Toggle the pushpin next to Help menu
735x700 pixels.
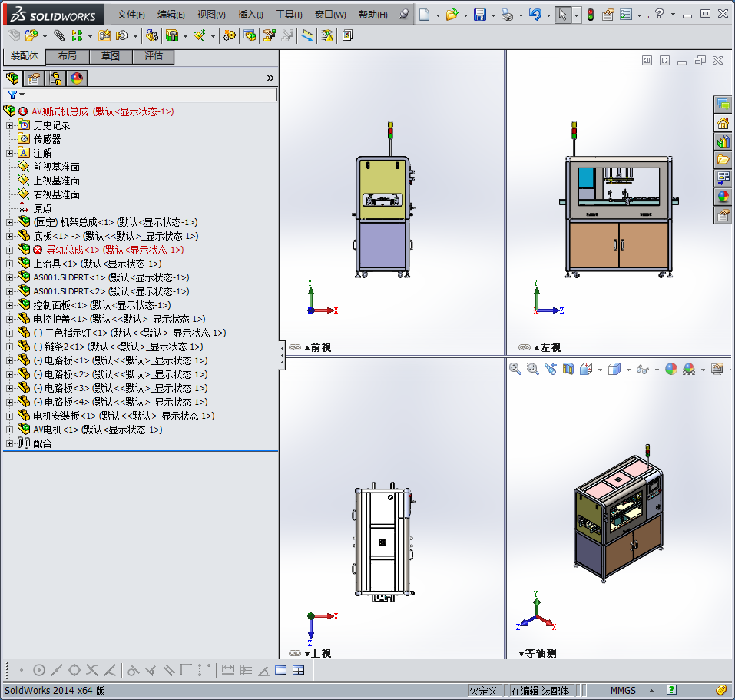click(403, 14)
